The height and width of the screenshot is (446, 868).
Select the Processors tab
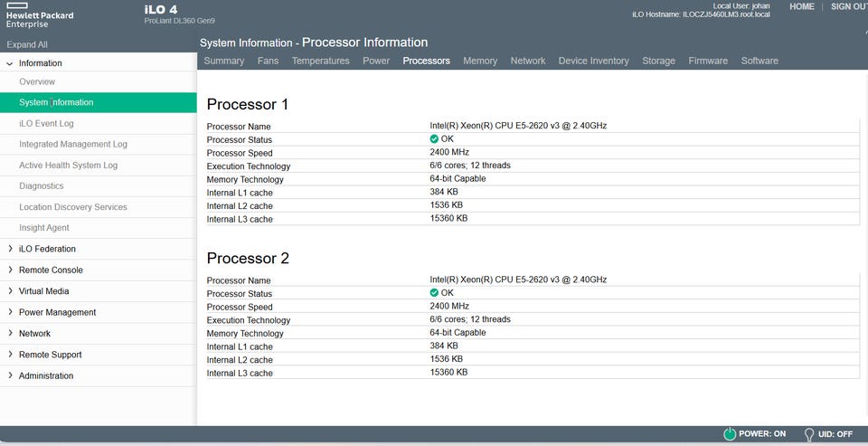point(426,61)
